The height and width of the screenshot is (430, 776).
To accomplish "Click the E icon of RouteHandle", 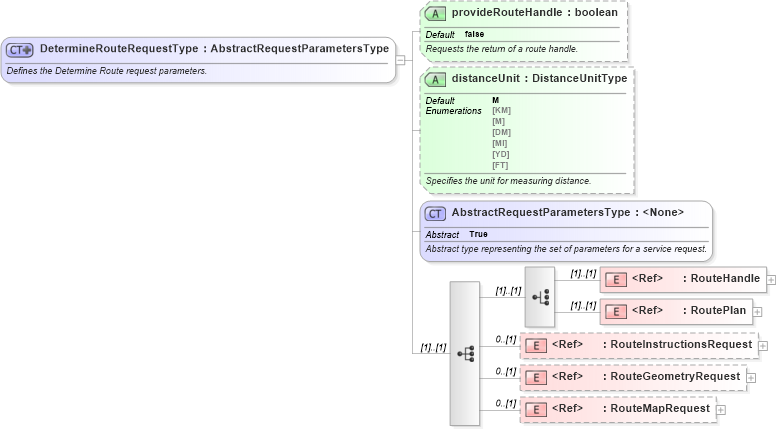I will click(x=616, y=280).
